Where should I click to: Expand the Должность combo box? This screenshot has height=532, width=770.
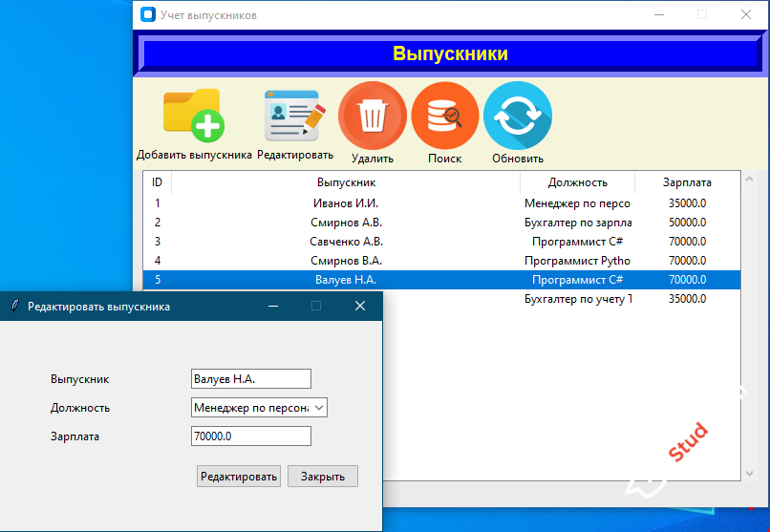[x=319, y=407]
